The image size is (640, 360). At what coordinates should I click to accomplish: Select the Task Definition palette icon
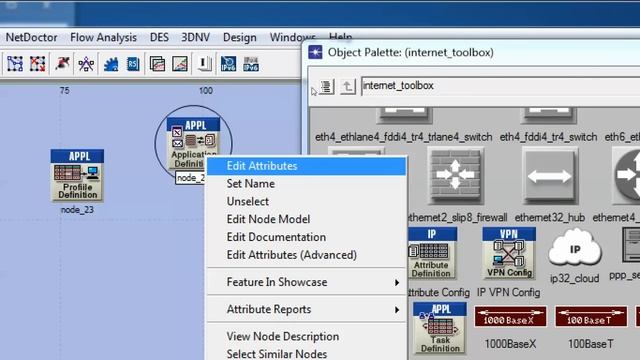[x=440, y=328]
